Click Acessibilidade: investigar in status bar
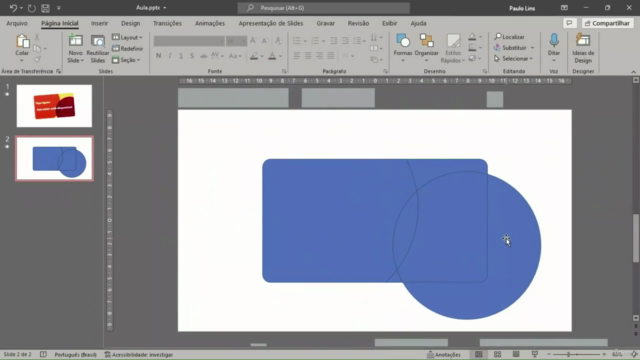 139,355
